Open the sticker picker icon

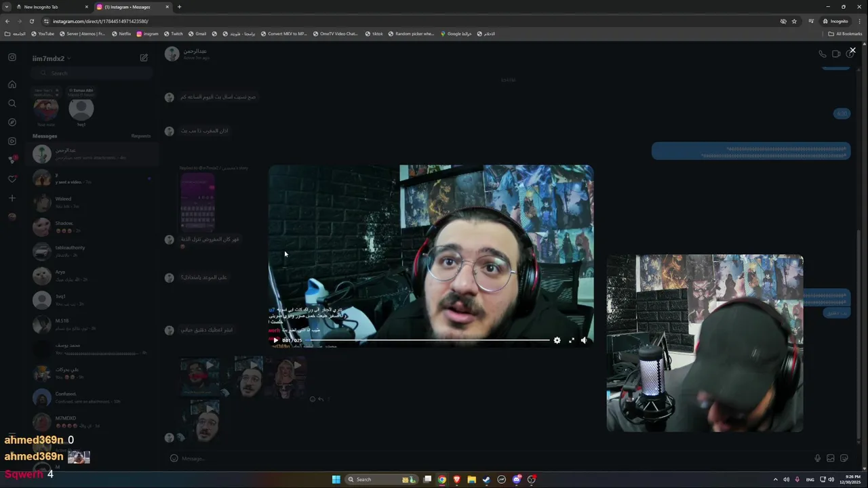tap(845, 458)
